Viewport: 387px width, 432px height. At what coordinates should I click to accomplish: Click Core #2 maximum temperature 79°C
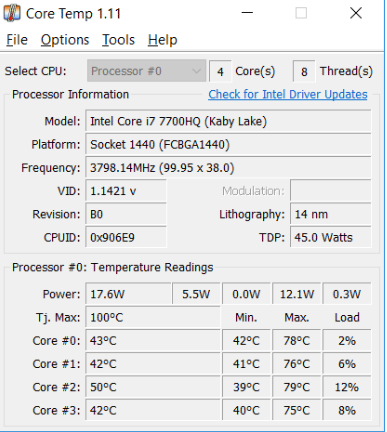click(x=297, y=387)
